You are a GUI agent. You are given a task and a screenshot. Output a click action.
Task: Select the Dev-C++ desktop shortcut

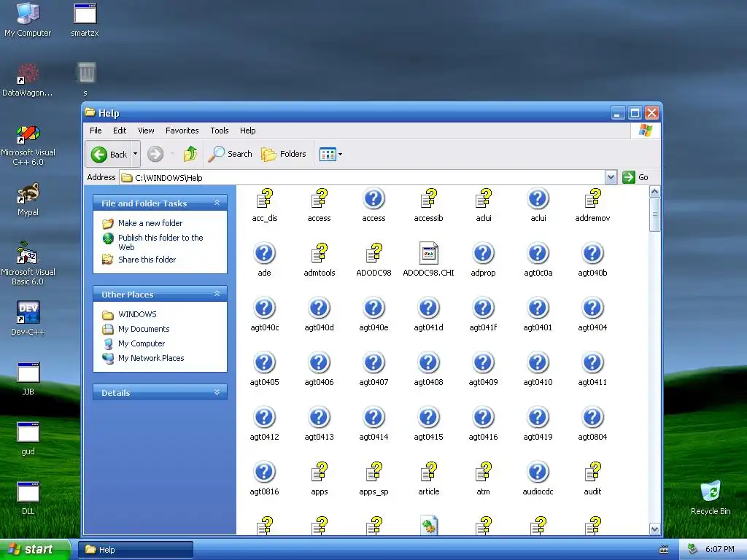[28, 318]
